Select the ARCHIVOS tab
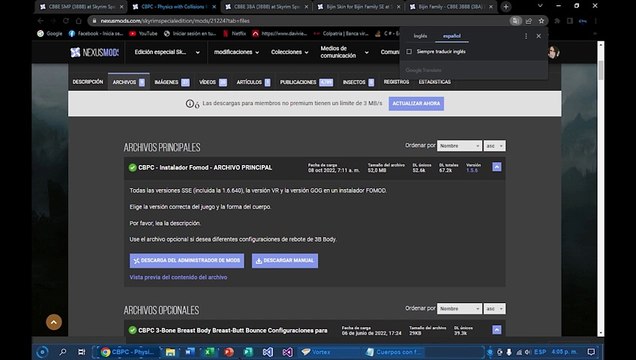 tap(129, 82)
